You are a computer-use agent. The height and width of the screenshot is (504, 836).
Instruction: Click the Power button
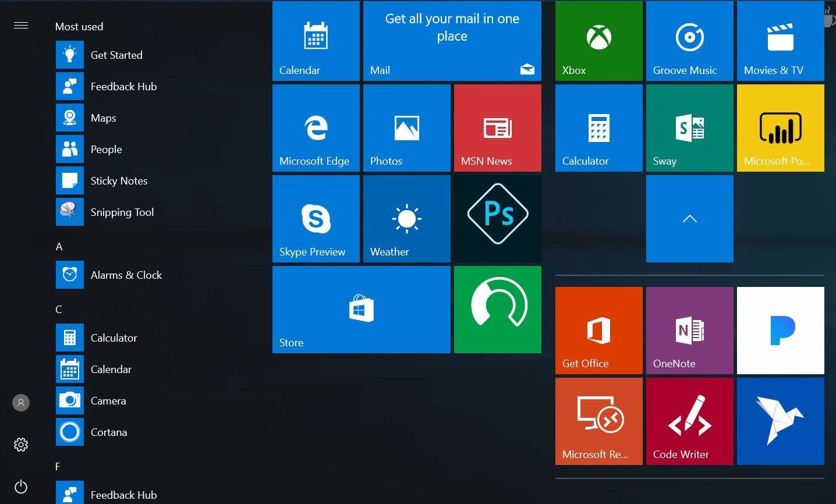point(21,487)
